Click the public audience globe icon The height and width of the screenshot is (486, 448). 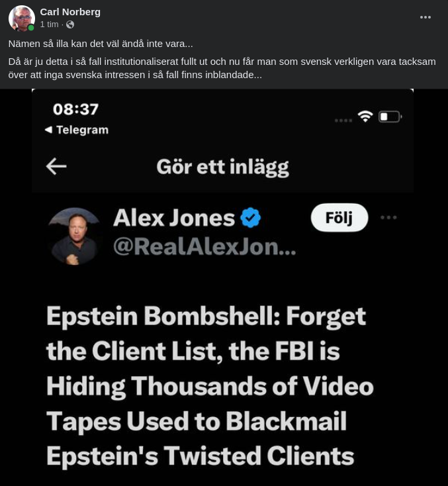pyautogui.click(x=70, y=24)
